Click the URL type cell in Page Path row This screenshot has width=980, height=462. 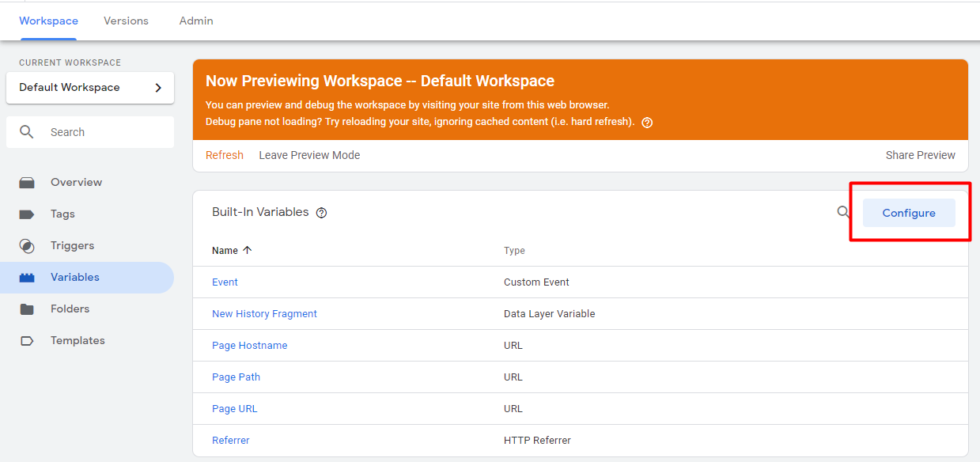tap(513, 377)
